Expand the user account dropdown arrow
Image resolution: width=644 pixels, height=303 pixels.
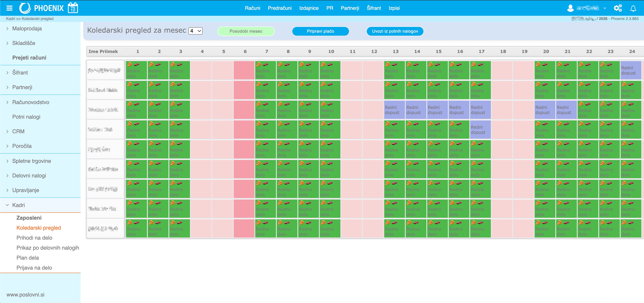tap(604, 8)
